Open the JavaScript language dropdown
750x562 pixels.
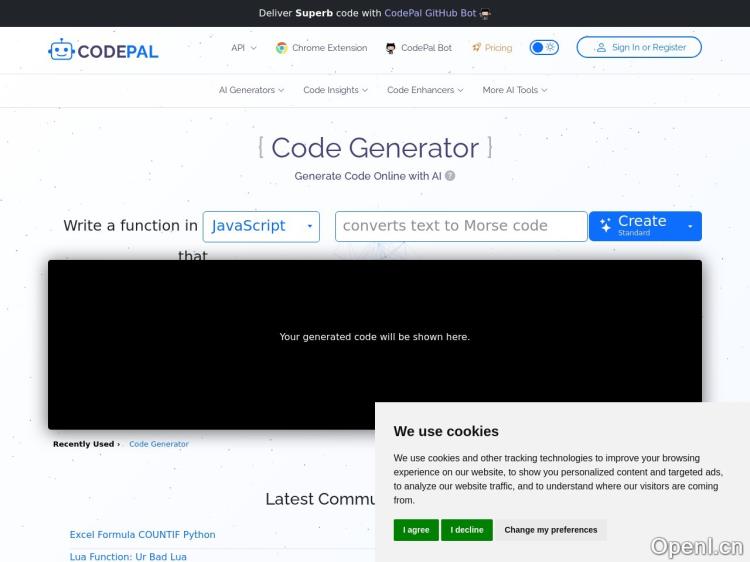pos(261,226)
